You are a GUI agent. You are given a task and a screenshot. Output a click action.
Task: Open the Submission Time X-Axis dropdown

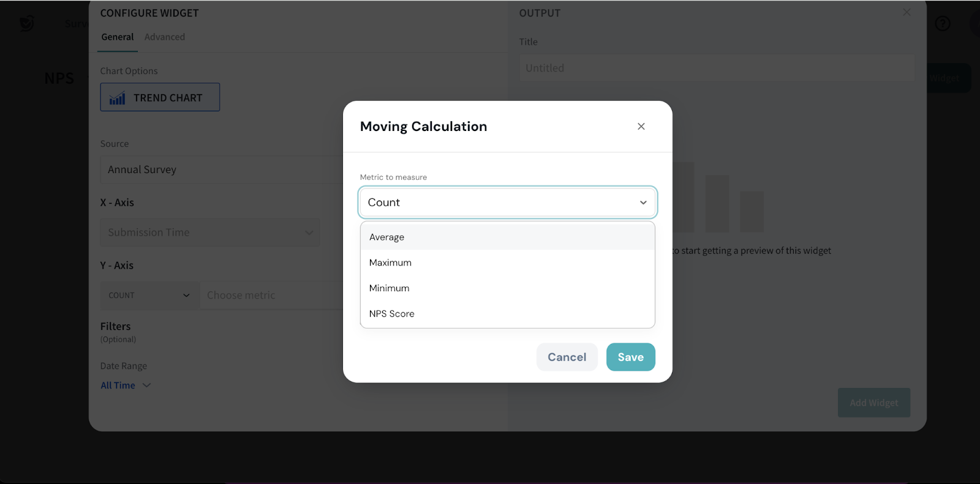[x=209, y=233]
